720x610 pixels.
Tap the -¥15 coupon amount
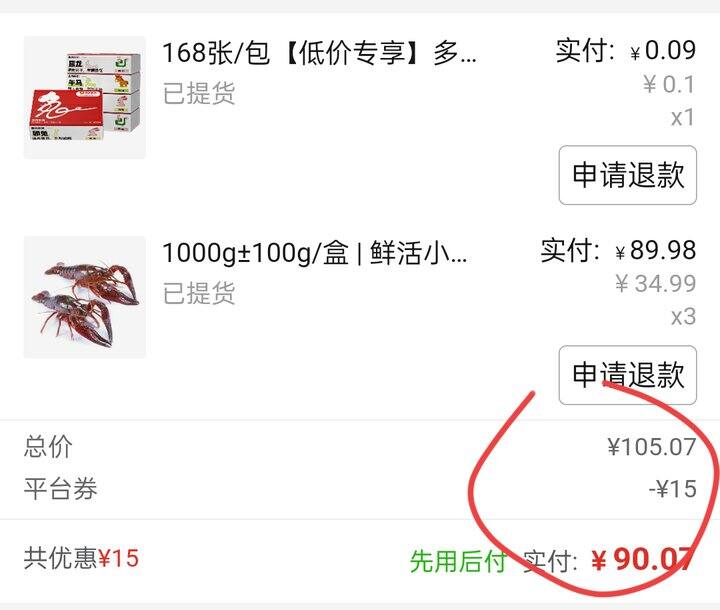[673, 489]
